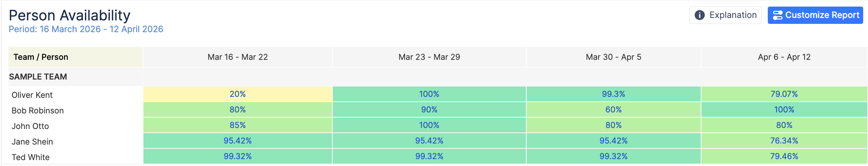Select John Otto in the person list
Viewport: 868px width, 166px height.
point(30,126)
